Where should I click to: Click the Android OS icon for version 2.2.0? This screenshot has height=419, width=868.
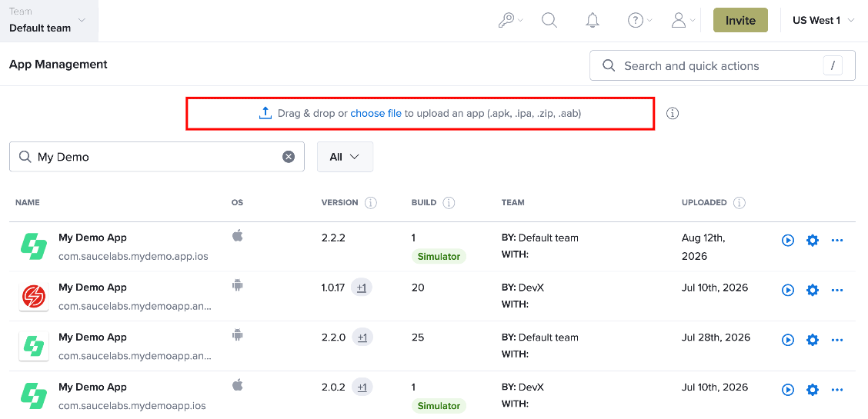click(238, 335)
